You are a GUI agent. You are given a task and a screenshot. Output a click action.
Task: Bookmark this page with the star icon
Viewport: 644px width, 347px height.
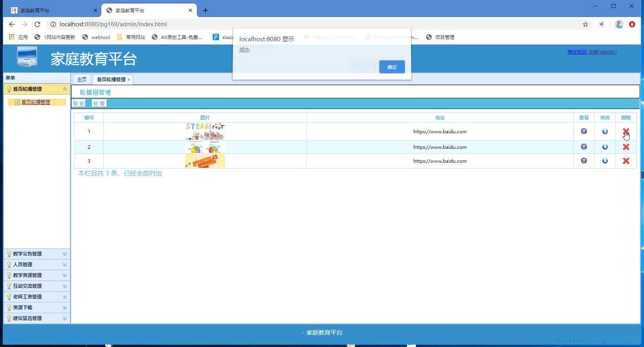[585, 24]
